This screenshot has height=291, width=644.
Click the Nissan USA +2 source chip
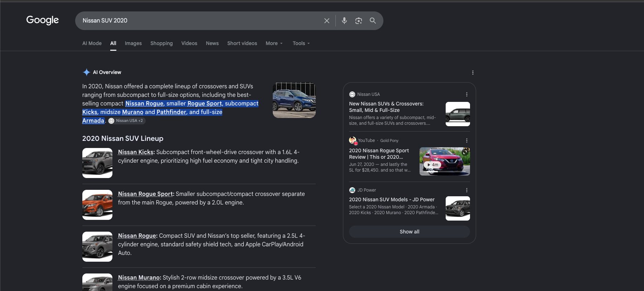(127, 121)
